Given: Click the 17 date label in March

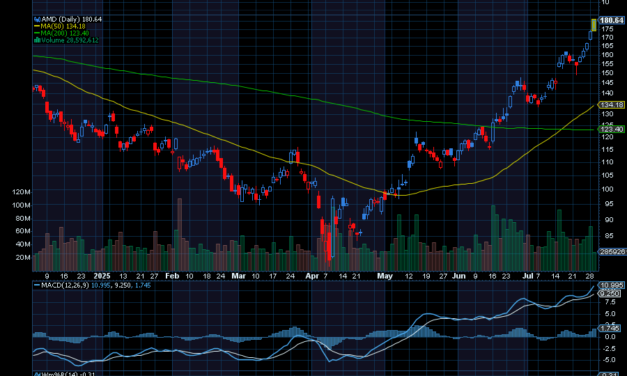Looking at the screenshot, I should [x=273, y=276].
